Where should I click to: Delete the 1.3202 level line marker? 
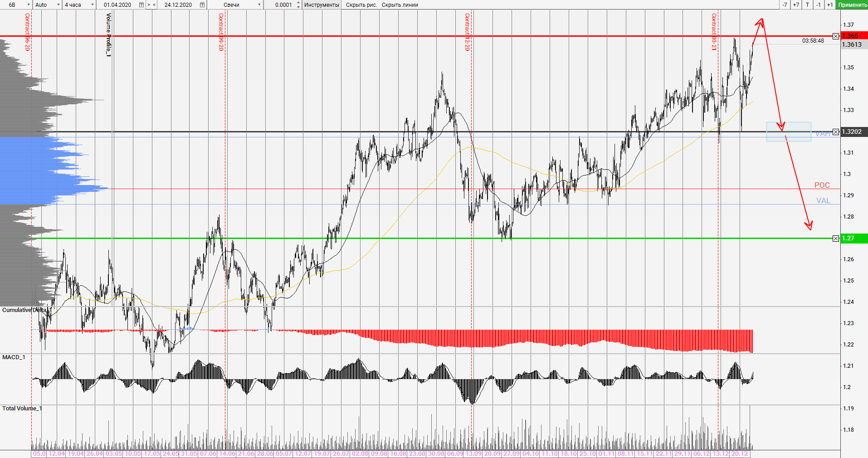click(836, 132)
